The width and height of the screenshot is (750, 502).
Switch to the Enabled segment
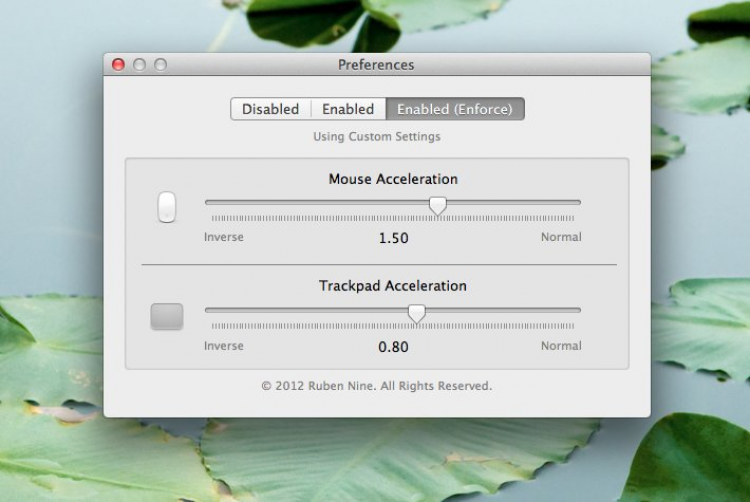tap(348, 109)
